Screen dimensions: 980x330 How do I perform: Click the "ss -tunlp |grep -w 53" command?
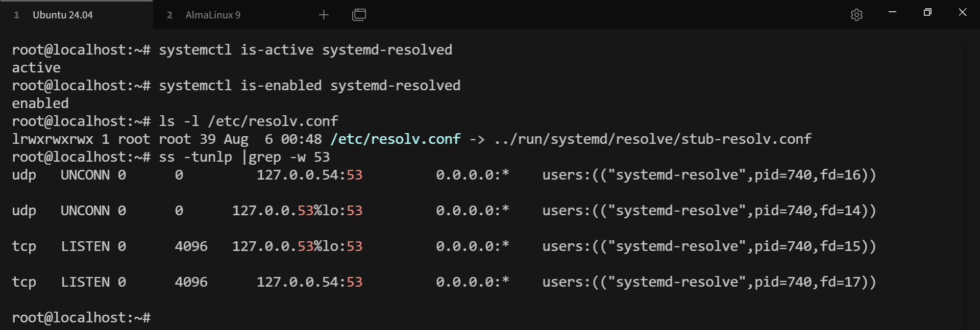tap(244, 157)
